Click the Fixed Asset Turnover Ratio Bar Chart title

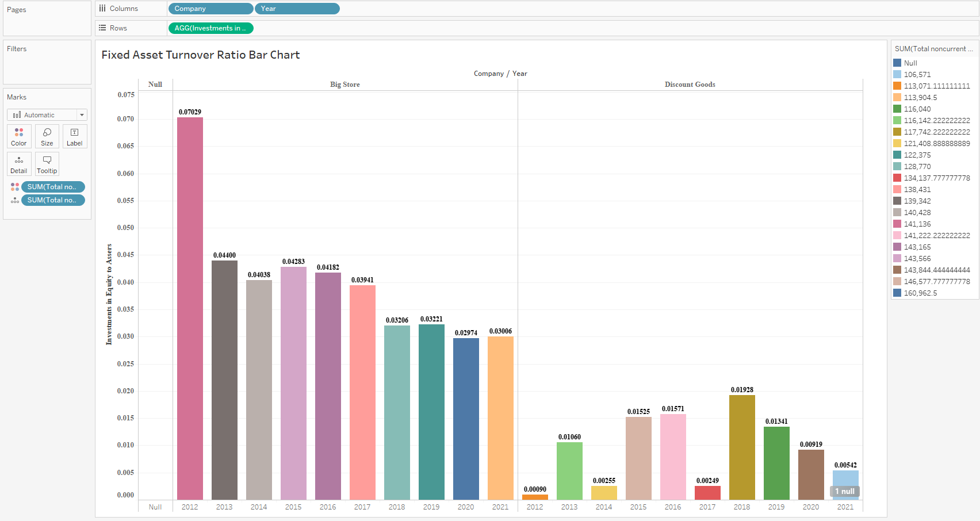point(201,55)
